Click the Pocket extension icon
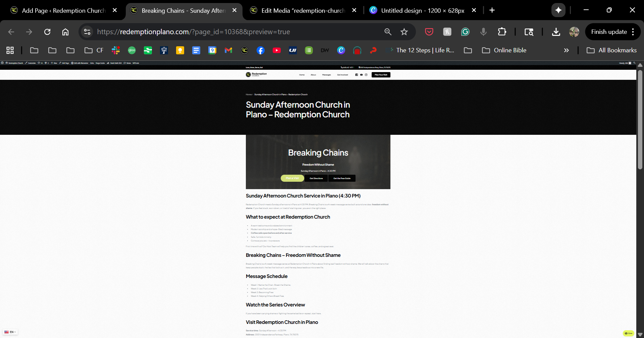This screenshot has height=338, width=644. click(429, 32)
